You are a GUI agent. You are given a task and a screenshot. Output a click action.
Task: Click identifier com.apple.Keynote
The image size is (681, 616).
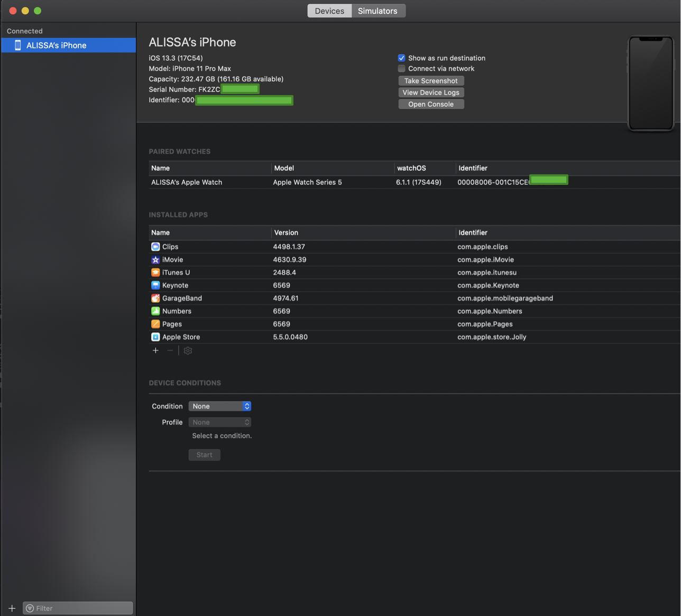(x=488, y=285)
